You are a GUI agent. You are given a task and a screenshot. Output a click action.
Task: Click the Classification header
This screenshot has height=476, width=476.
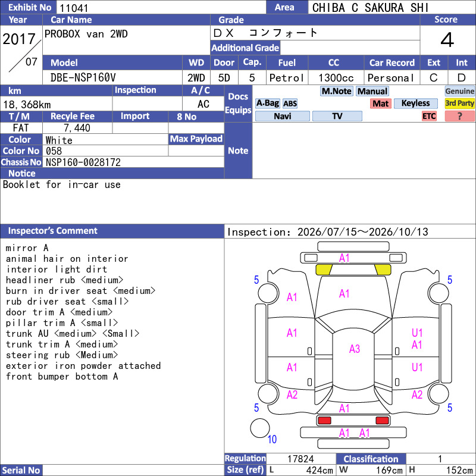371,459
